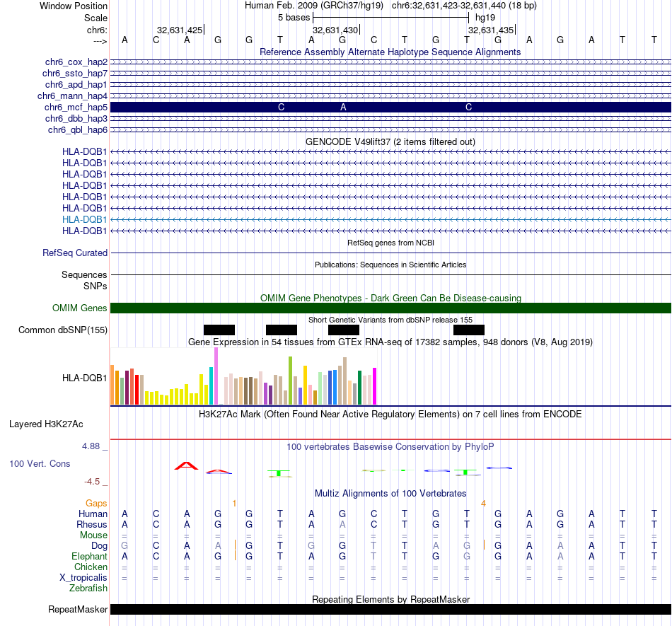Viewport: 672px width, 626px height.
Task: Click the 'A' mismatch in chr6_mcf_hap5 row
Action: pos(343,107)
